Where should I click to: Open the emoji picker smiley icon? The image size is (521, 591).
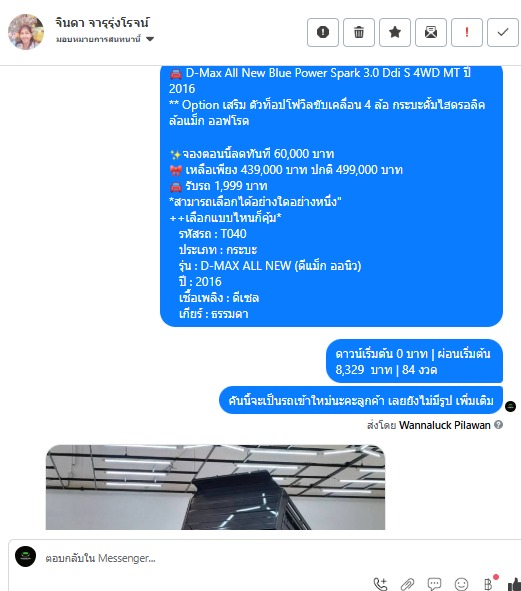pos(461,584)
